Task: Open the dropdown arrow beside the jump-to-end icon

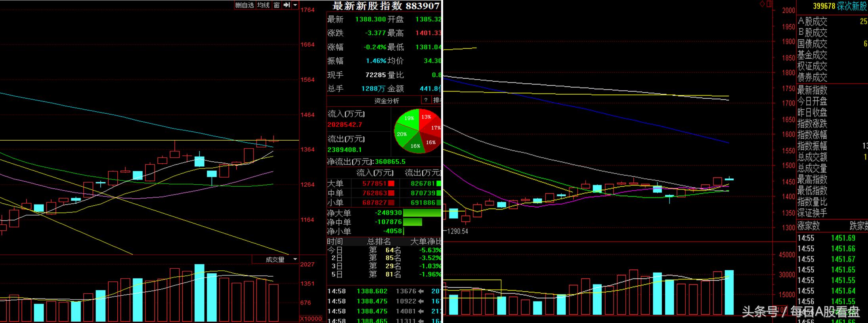Action: [295, 5]
